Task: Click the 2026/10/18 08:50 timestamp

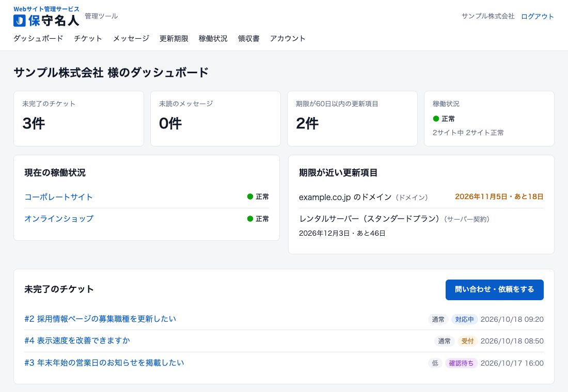Action: [512, 341]
